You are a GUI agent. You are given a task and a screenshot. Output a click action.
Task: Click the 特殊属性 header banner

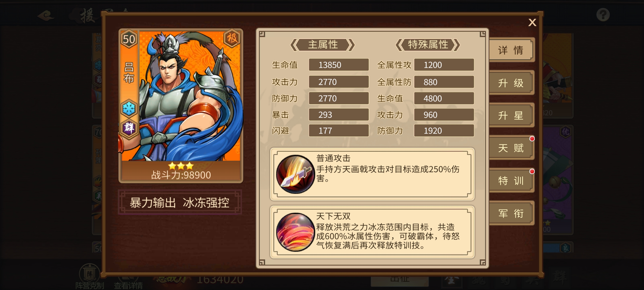coord(428,45)
